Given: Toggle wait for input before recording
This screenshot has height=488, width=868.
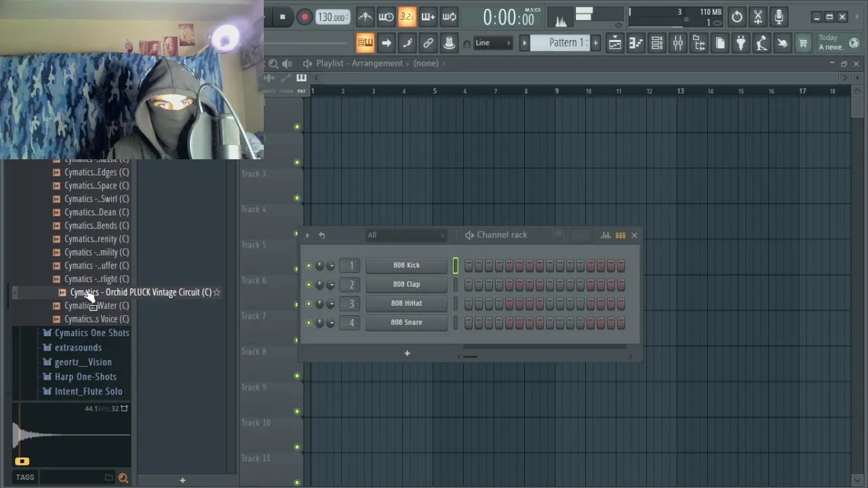Looking at the screenshot, I should click(386, 17).
